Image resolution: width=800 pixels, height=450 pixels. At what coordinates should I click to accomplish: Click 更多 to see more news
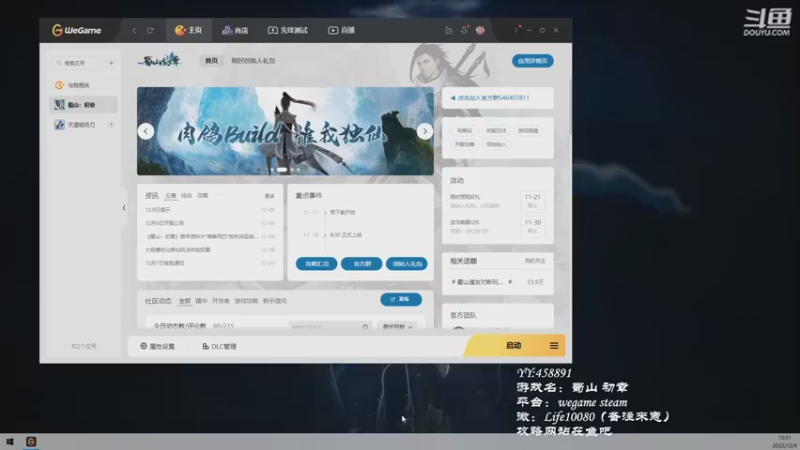click(x=269, y=196)
